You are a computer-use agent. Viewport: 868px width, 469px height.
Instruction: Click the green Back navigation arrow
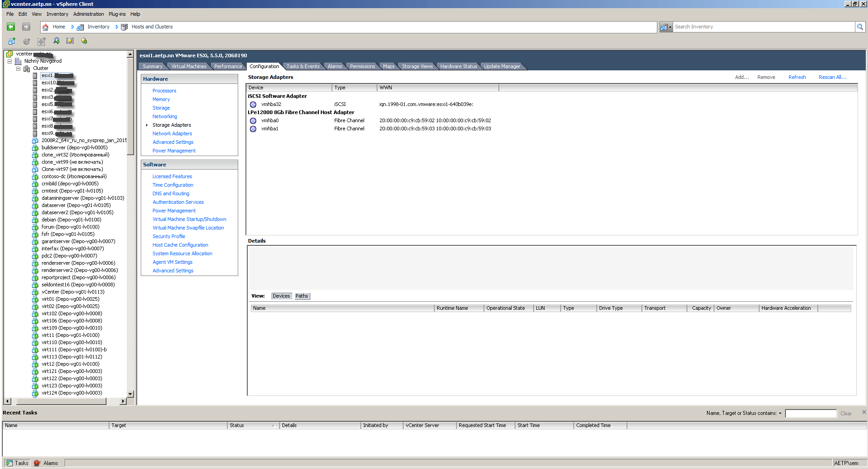[11, 27]
